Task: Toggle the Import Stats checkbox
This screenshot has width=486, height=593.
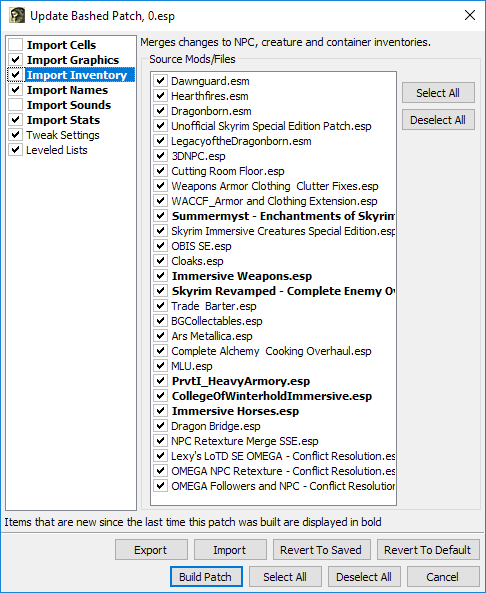Action: pos(16,120)
